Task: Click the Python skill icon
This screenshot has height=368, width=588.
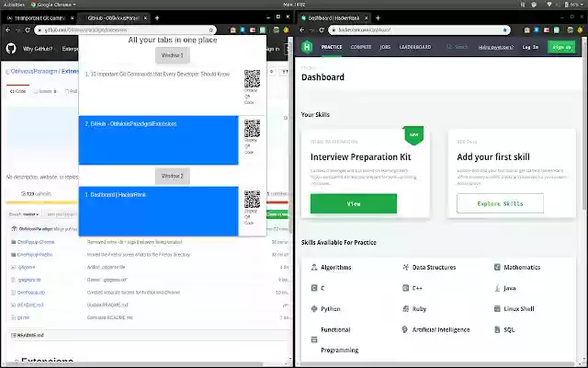Action: (314, 309)
